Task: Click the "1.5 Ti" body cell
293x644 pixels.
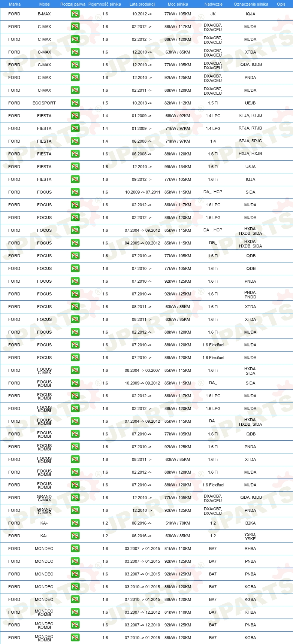Action: [213, 103]
